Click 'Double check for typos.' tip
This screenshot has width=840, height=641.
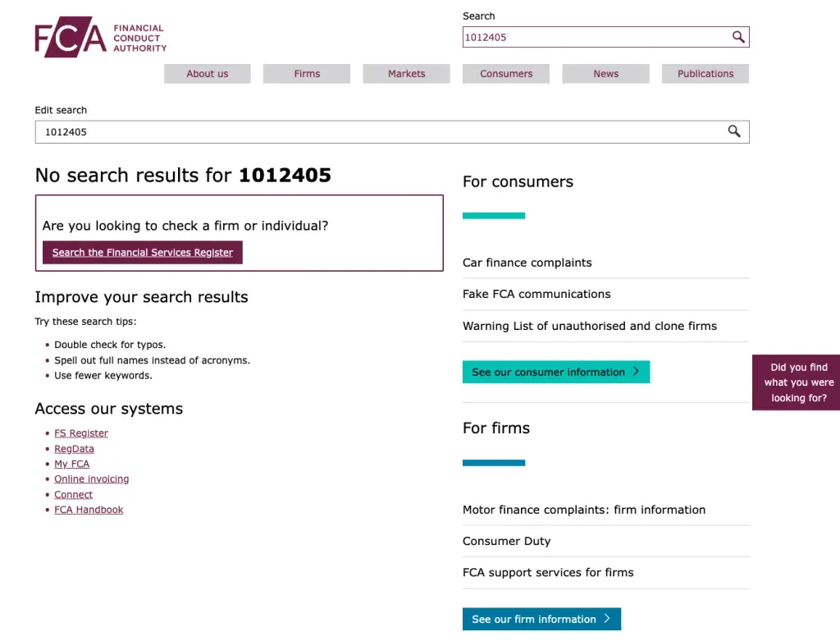110,345
